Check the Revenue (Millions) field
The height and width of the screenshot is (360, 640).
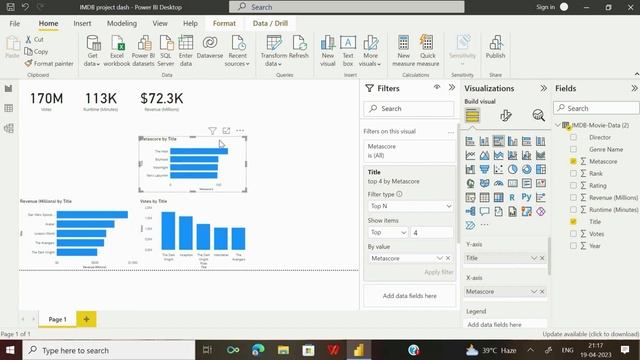coord(573,198)
